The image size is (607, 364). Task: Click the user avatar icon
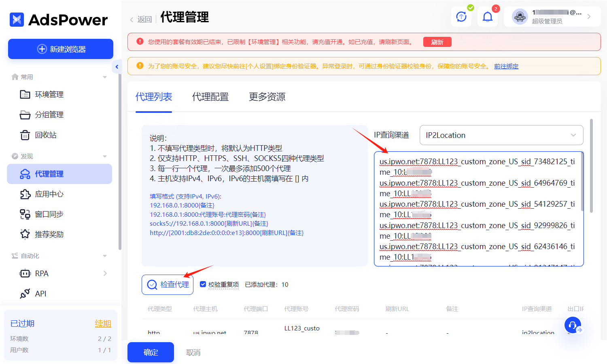[520, 17]
